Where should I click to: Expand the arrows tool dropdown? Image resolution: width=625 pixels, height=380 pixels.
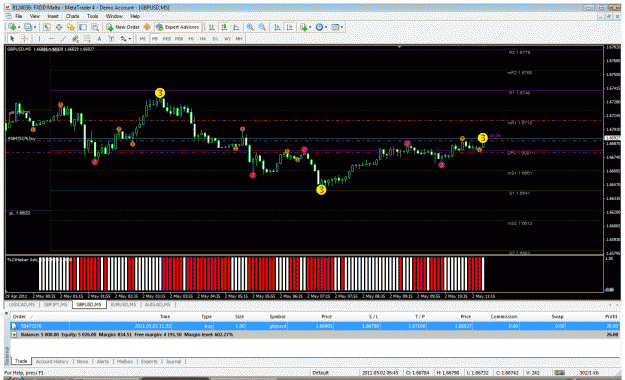point(130,39)
